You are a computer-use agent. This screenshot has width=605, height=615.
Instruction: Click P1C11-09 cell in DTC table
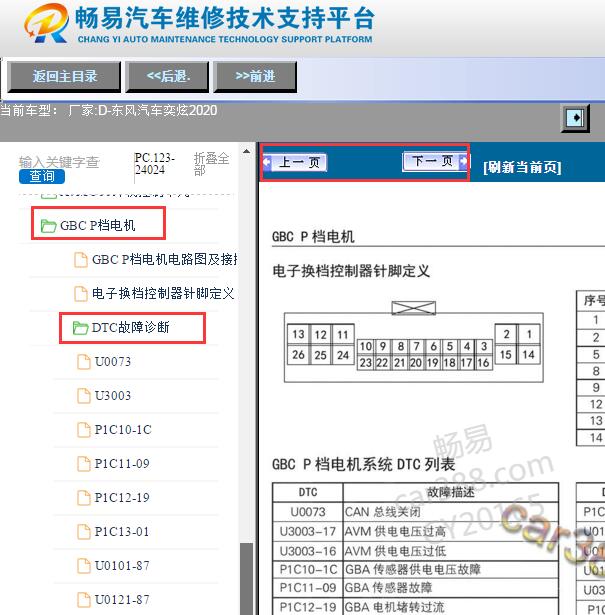point(308,588)
